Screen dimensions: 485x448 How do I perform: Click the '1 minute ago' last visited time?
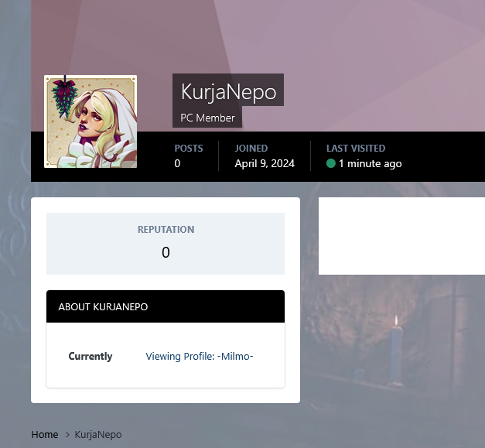(x=371, y=163)
